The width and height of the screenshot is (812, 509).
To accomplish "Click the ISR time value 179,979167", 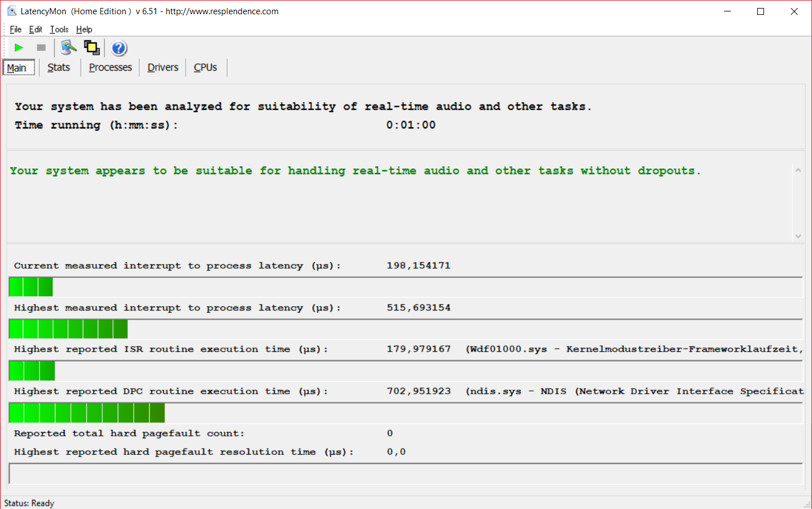I will tap(419, 349).
